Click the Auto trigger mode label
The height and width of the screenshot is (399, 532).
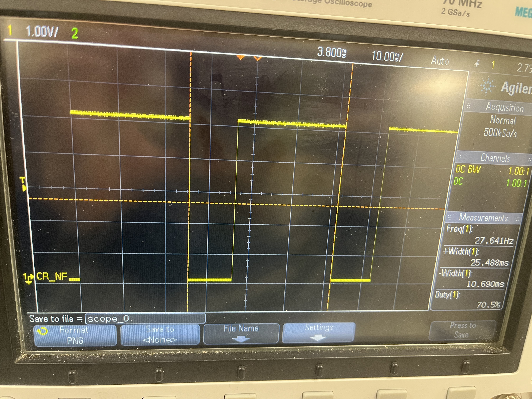[x=440, y=60]
